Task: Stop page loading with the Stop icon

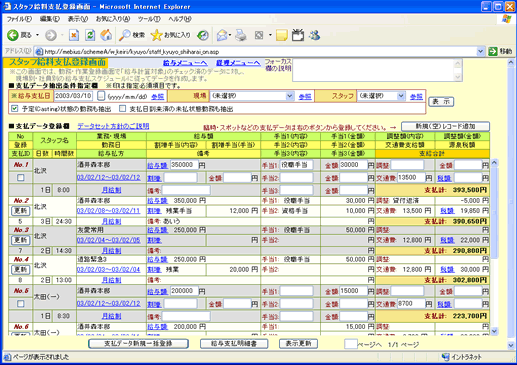Action: 74,35
